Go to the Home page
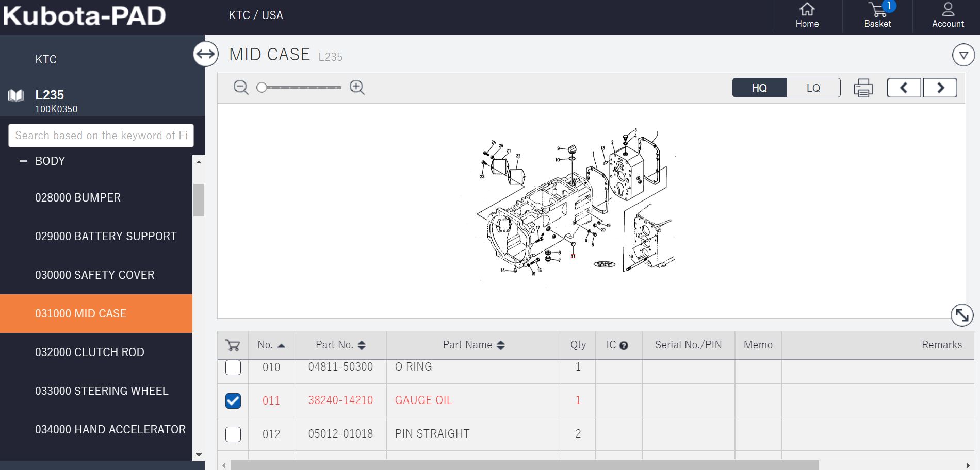 (x=807, y=15)
